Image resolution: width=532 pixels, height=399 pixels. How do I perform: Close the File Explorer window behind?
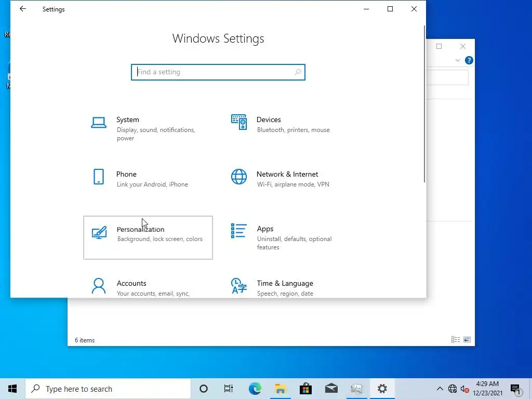463,46
